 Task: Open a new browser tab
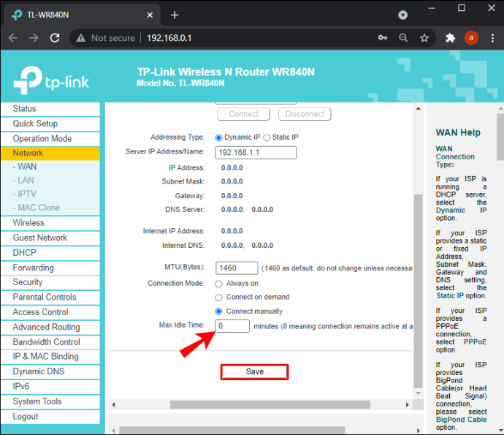175,15
